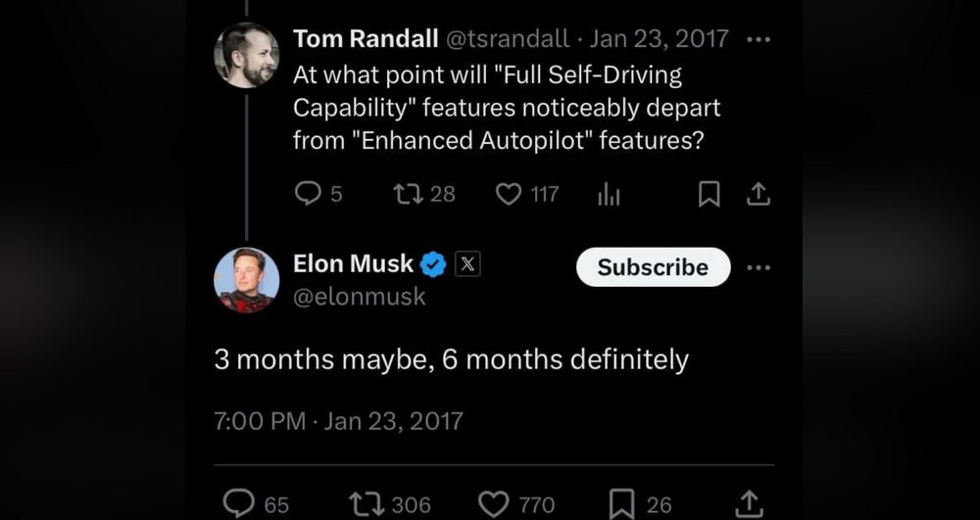Screen dimensions: 980x520
Task: Open Tom Randall's profile picture
Action: [246, 55]
